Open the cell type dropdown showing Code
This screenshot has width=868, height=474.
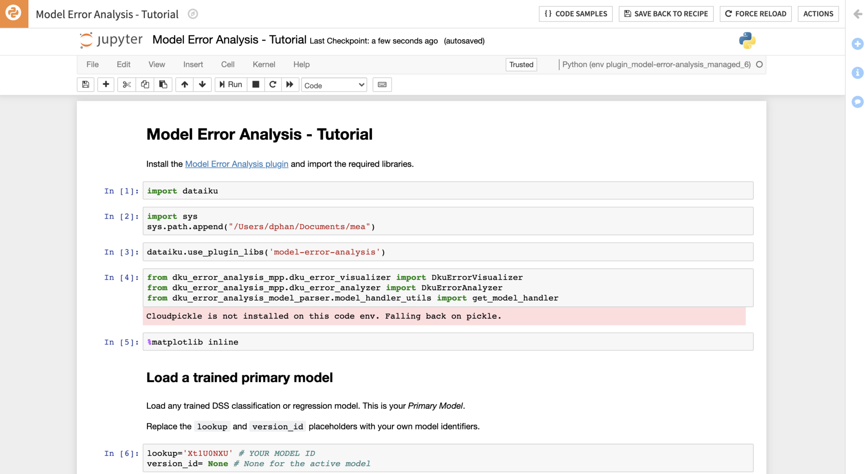point(334,85)
